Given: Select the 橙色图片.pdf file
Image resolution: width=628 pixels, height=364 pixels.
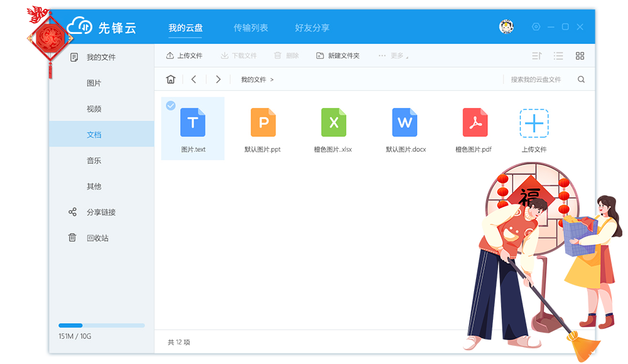Looking at the screenshot, I should click(x=475, y=129).
